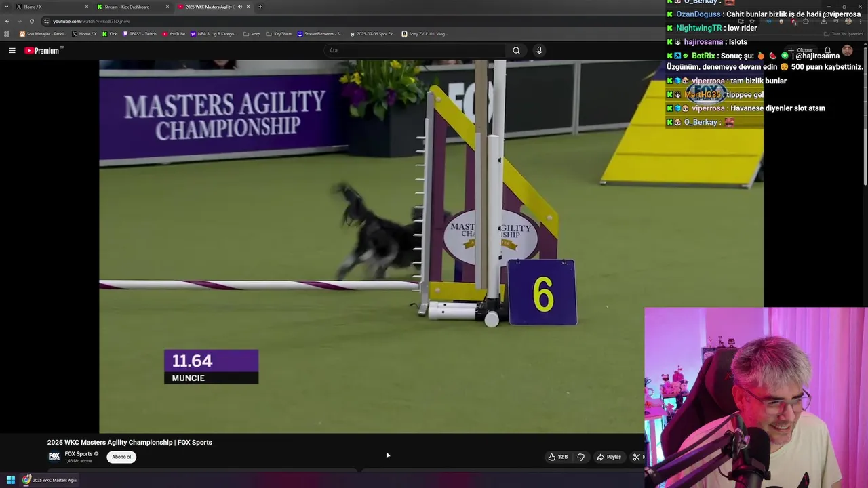Click the youtube.com address bar URL
Image resolution: width=868 pixels, height=488 pixels.
pos(92,21)
